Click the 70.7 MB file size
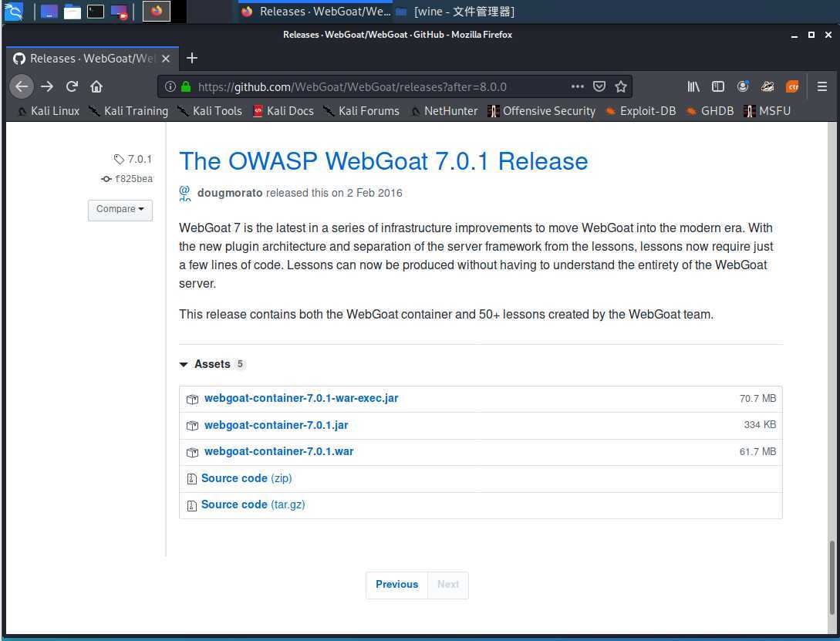Viewport: 840px width, 641px height. pos(757,399)
